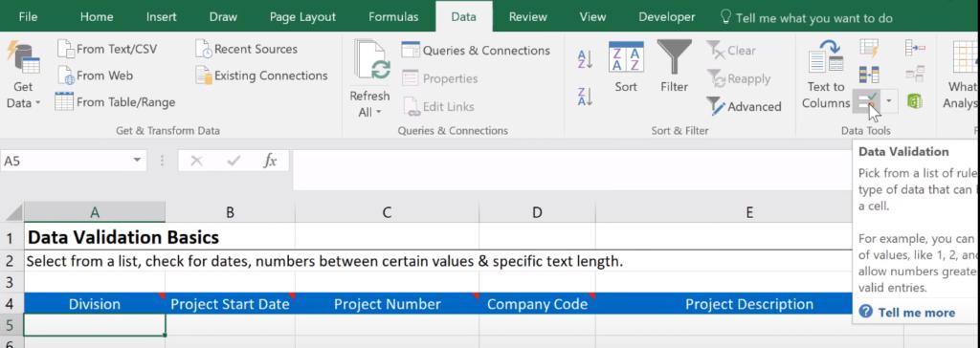Click the Edit Links button
The height and width of the screenshot is (348, 980).
click(438, 107)
